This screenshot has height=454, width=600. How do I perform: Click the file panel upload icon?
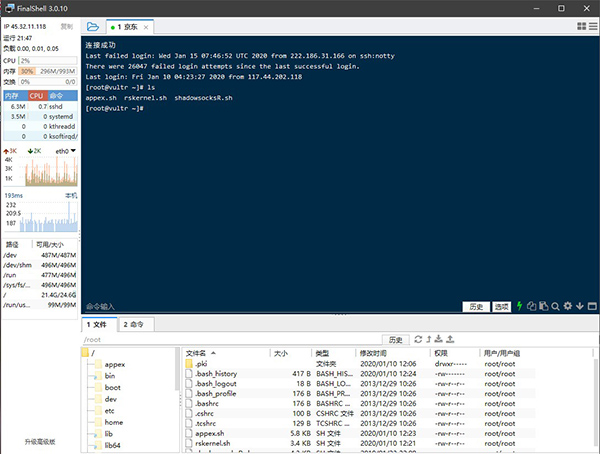pyautogui.click(x=451, y=340)
